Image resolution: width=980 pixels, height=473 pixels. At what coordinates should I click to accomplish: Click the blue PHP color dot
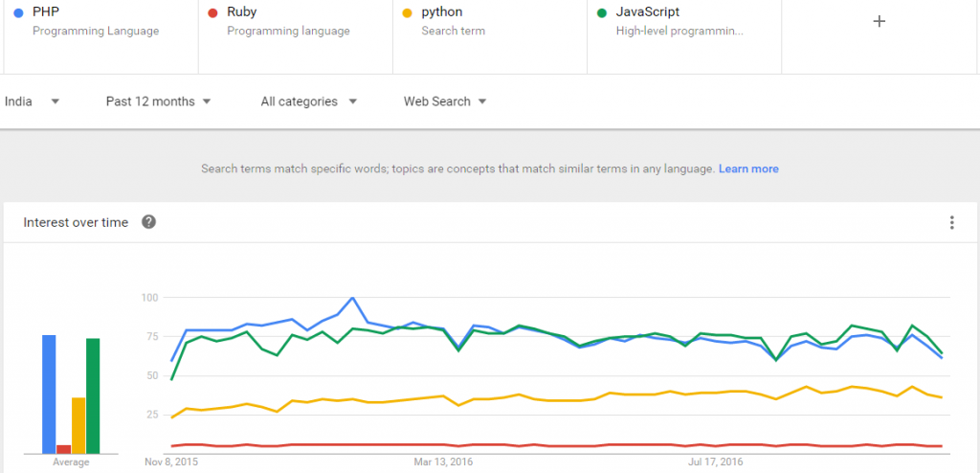click(x=19, y=12)
